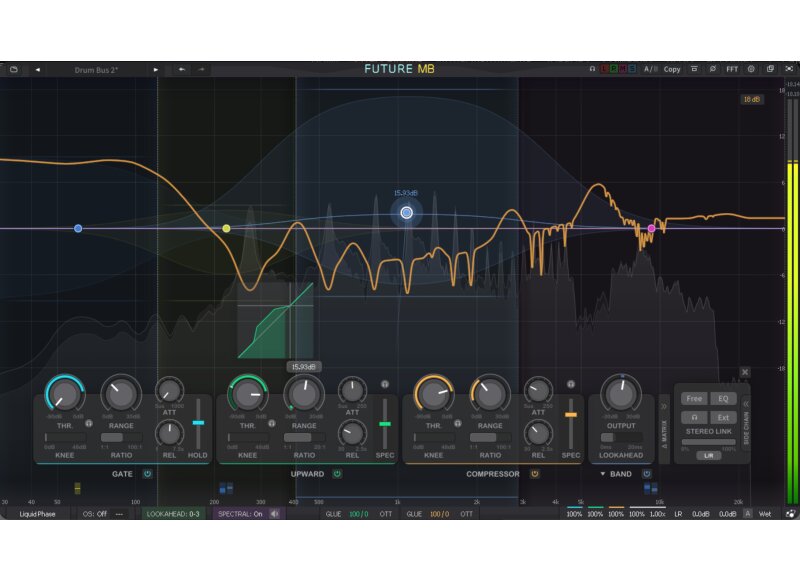Click the Compressor attack link icon
The image size is (800, 580).
point(571,384)
